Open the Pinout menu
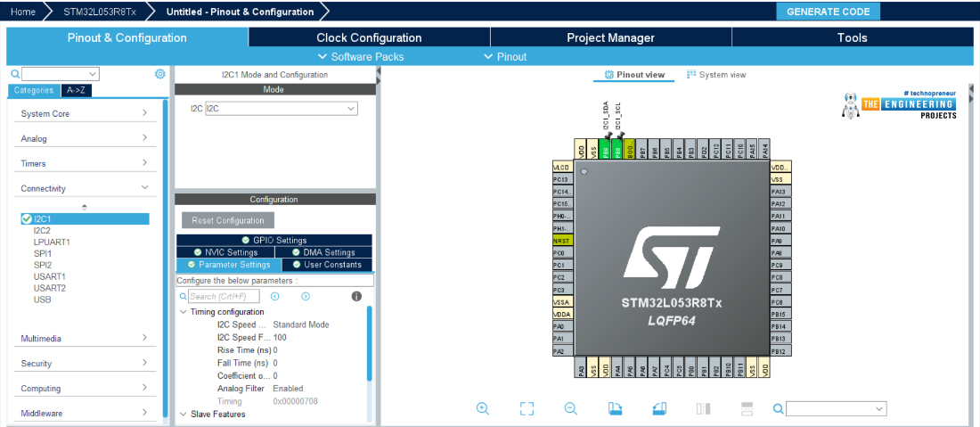Viewport: 980px width, 427px height. [x=505, y=57]
